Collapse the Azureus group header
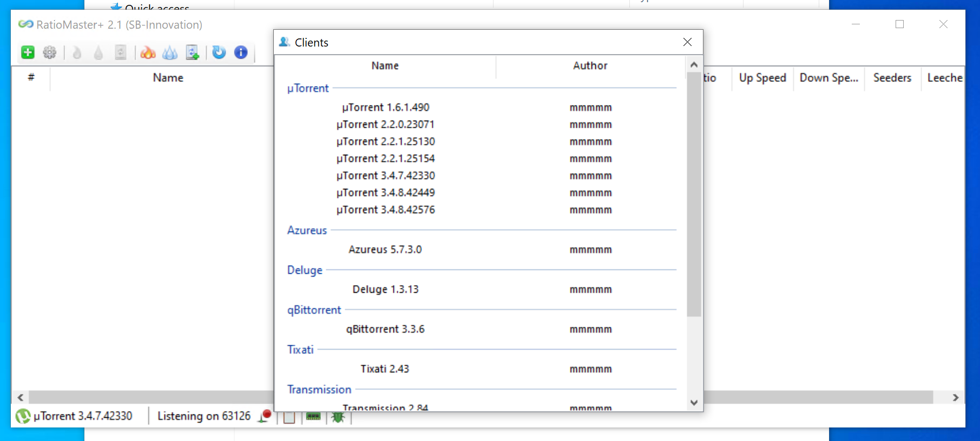This screenshot has width=980, height=441. tap(307, 231)
